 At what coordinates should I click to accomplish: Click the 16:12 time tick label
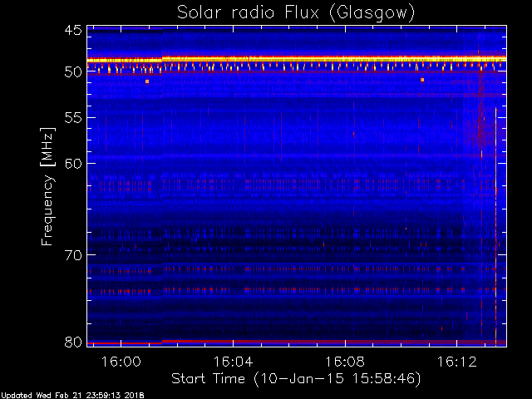tap(457, 362)
